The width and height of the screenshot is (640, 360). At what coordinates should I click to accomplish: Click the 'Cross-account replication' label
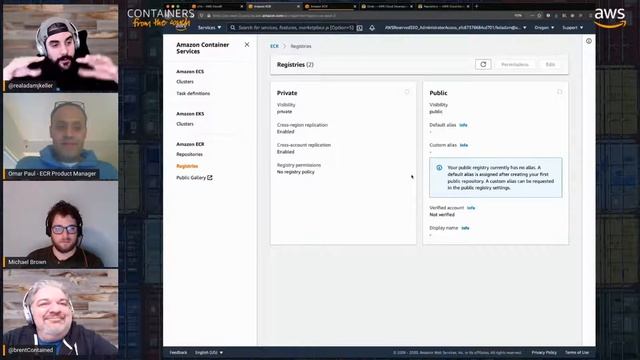click(304, 145)
